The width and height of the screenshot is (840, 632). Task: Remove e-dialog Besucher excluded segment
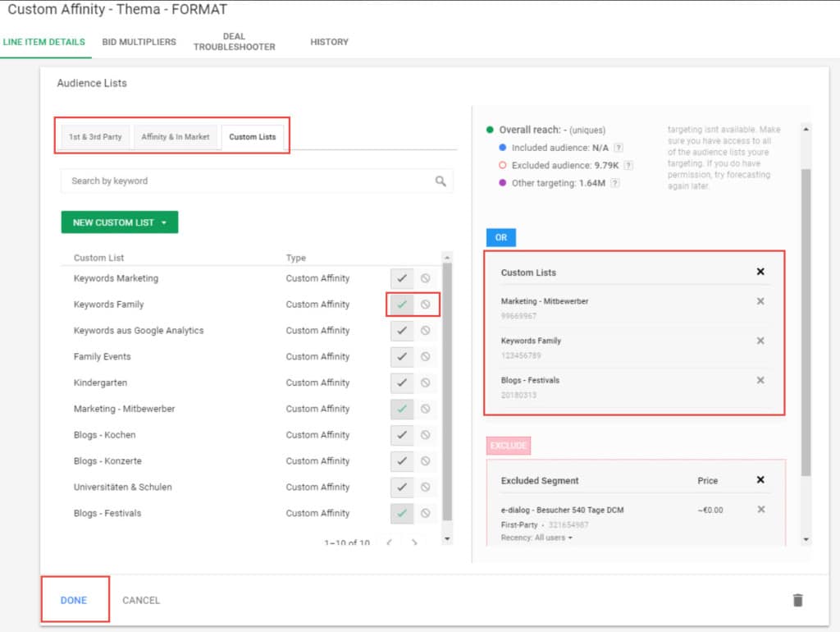click(x=760, y=510)
